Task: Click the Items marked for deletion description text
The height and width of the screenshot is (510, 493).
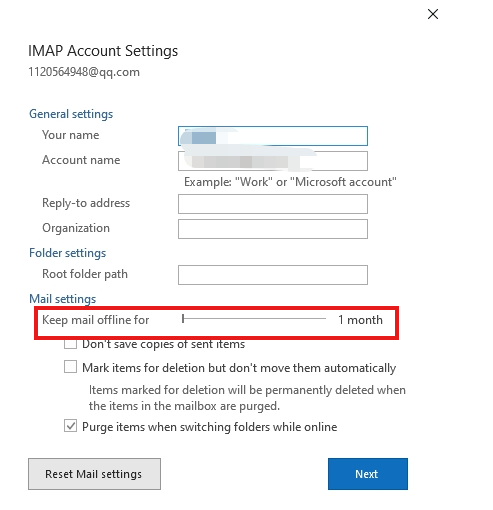Action: [247, 398]
